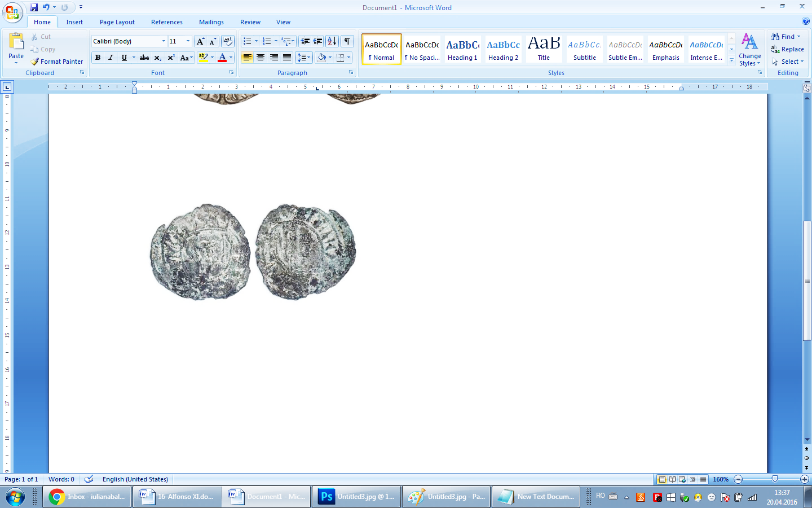Click the Format Painter icon
812x508 pixels.
pos(35,62)
